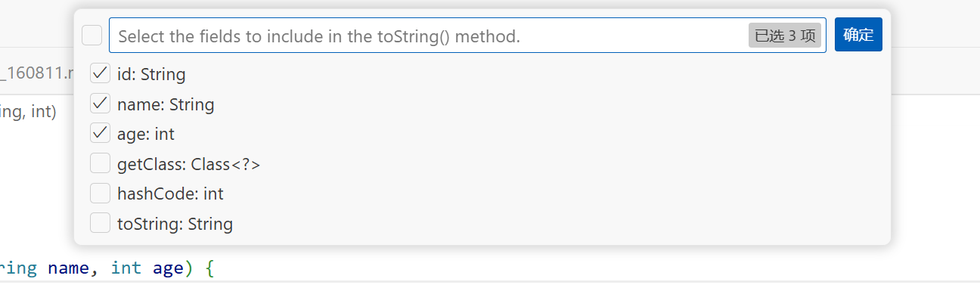Image resolution: width=980 pixels, height=285 pixels.
Task: Uncheck the age: int checkbox
Action: 100,133
